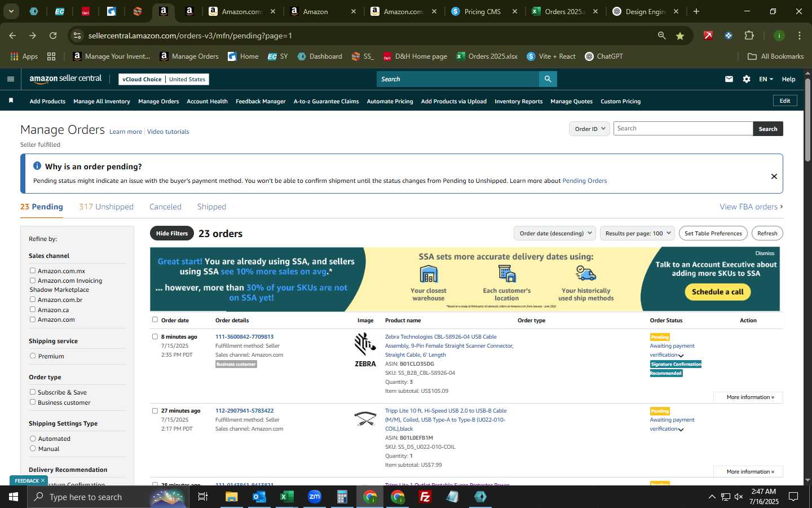Open the Windows Start menu
Image resolution: width=812 pixels, height=508 pixels.
pos(14,497)
